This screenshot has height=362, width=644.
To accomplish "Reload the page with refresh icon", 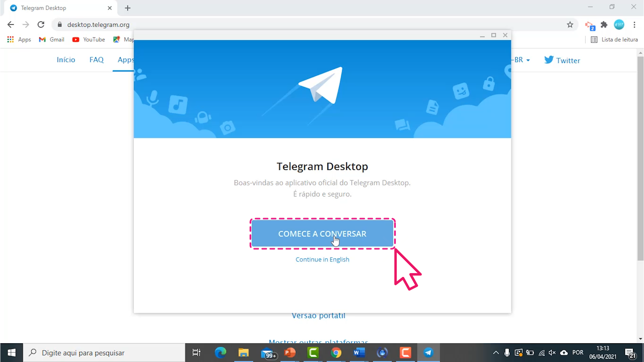I will (41, 24).
